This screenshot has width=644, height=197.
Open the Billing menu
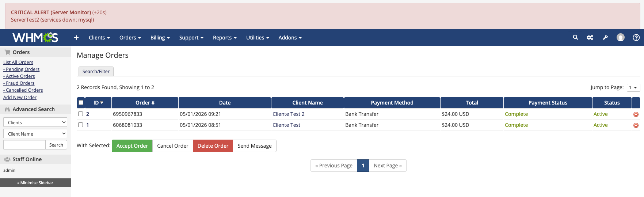[x=160, y=38]
